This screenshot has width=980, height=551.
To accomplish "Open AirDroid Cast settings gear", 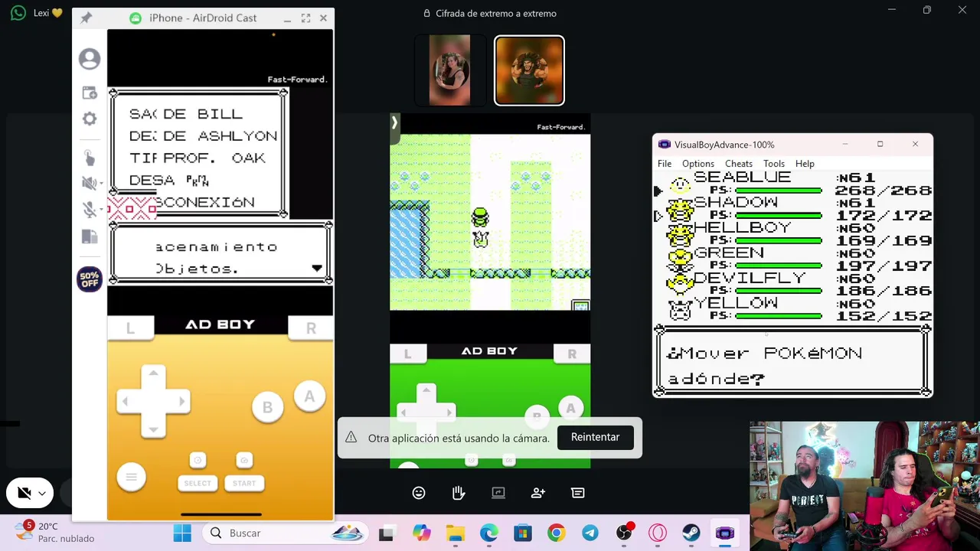I will tap(90, 119).
